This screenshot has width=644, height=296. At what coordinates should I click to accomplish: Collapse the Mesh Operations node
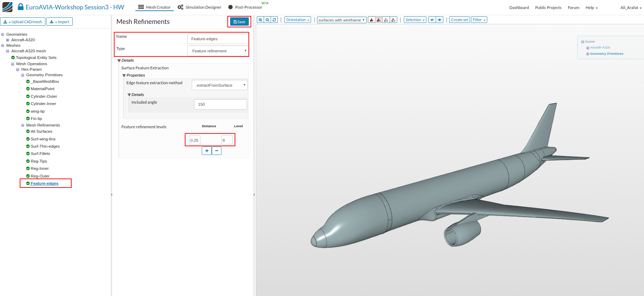click(x=13, y=64)
